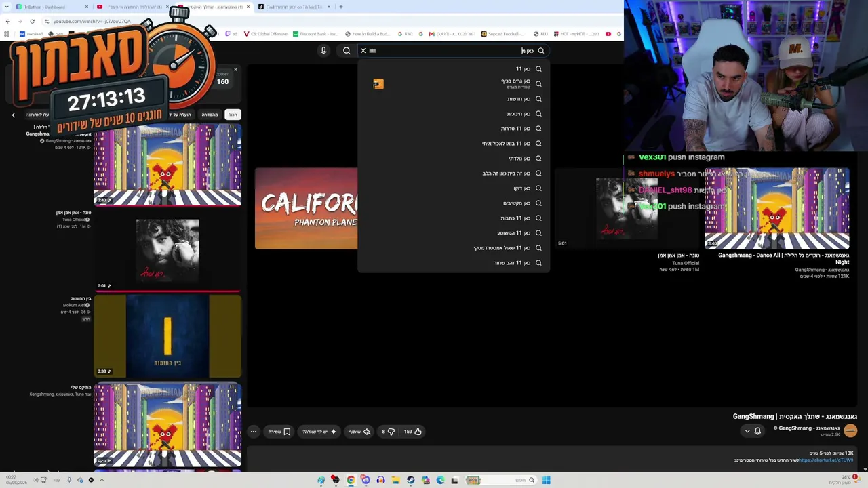868x488 pixels.
Task: Open Microsoft Edge from the taskbar
Action: tap(440, 480)
